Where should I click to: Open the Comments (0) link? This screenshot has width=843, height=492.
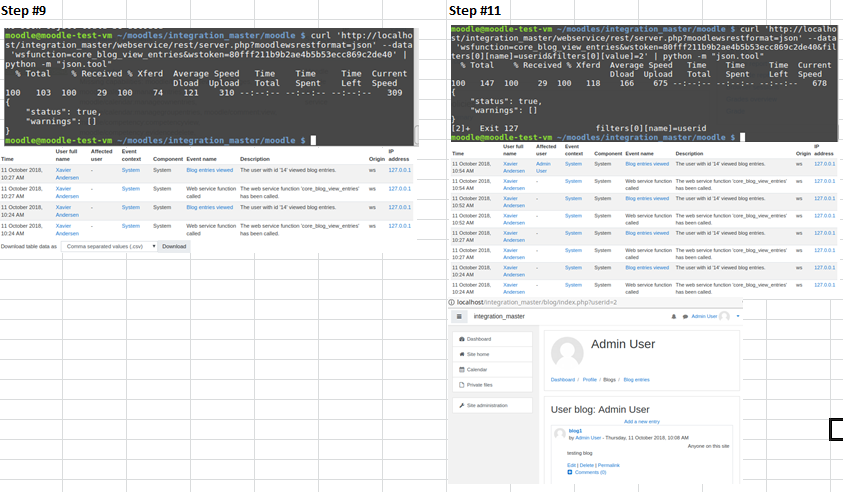(590, 472)
